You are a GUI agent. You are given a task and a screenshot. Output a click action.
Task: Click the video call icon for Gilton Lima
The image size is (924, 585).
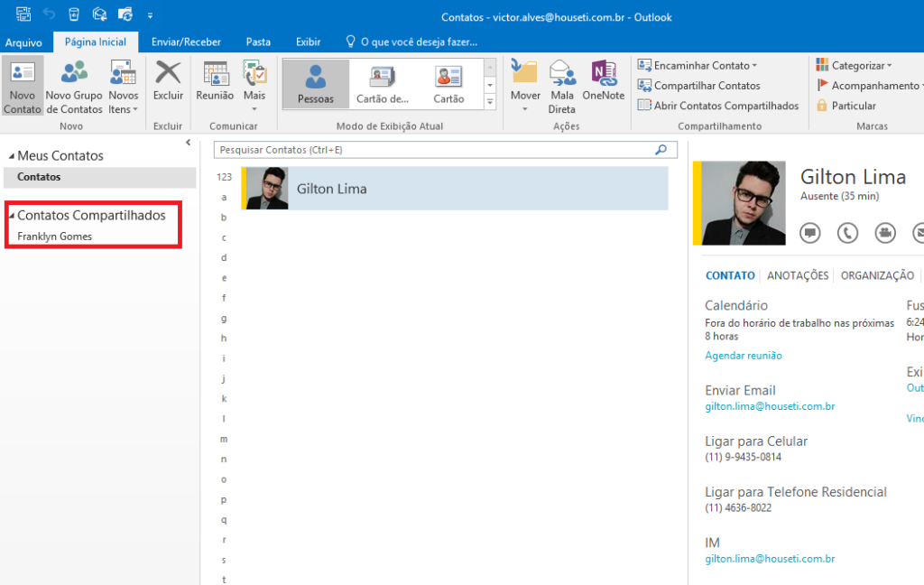(x=885, y=233)
